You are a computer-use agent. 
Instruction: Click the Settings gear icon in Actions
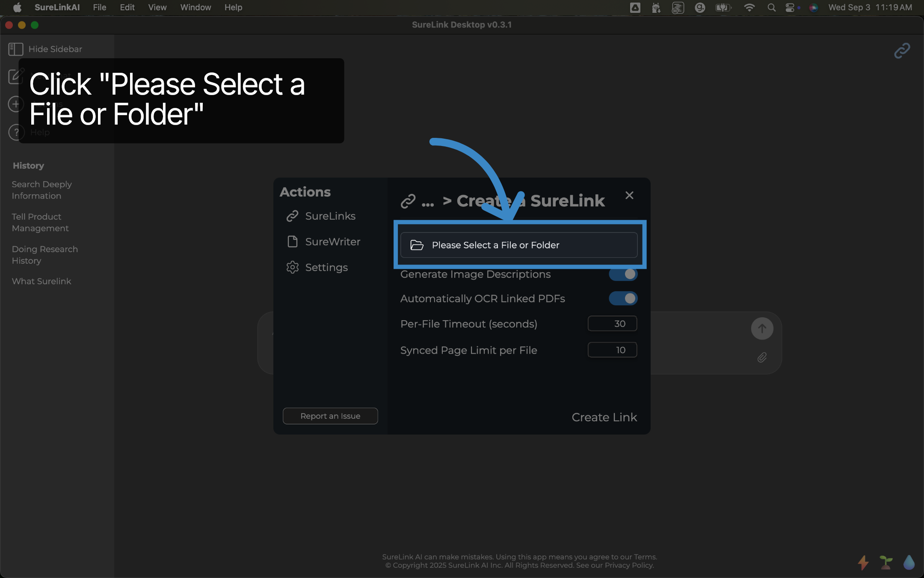[x=292, y=268]
